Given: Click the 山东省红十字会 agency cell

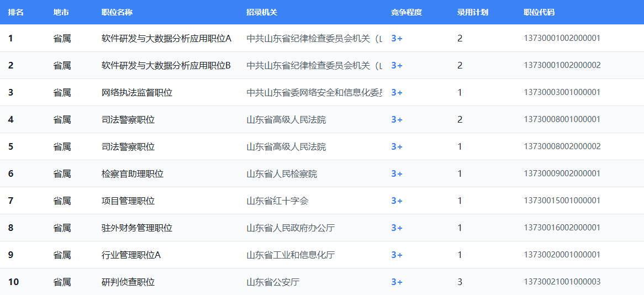Looking at the screenshot, I should click(x=277, y=201).
